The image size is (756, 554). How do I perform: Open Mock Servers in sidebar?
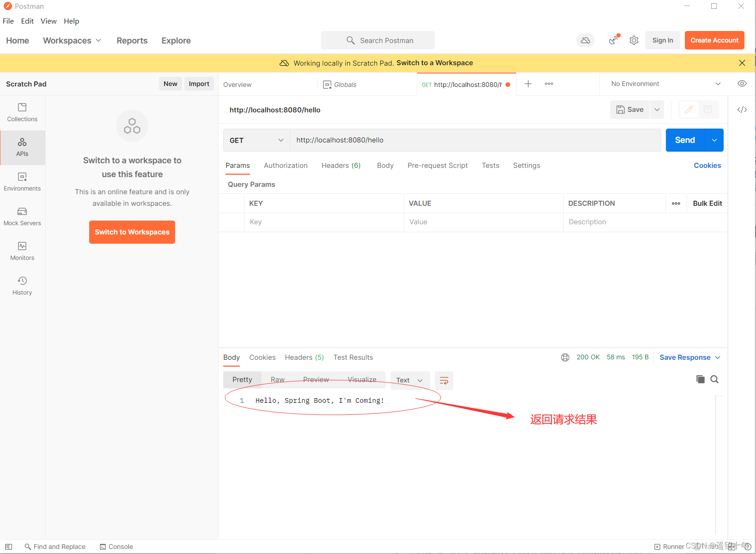click(x=22, y=217)
